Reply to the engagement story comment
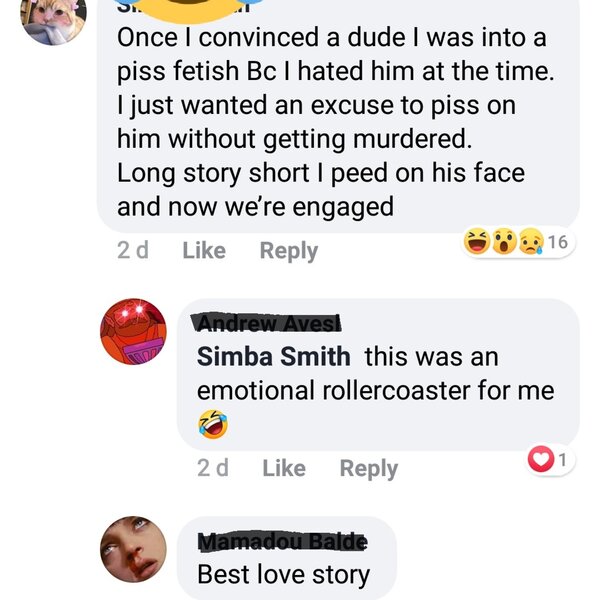The image size is (600, 600). [288, 250]
